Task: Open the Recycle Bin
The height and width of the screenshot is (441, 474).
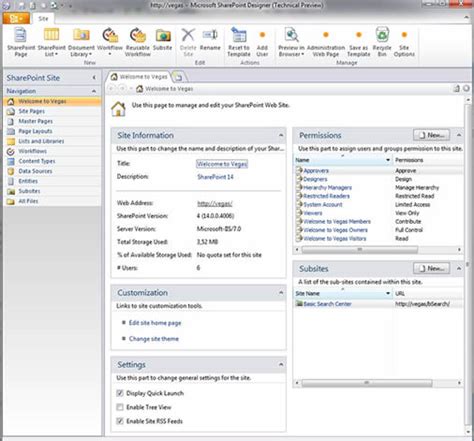Action: [382, 42]
